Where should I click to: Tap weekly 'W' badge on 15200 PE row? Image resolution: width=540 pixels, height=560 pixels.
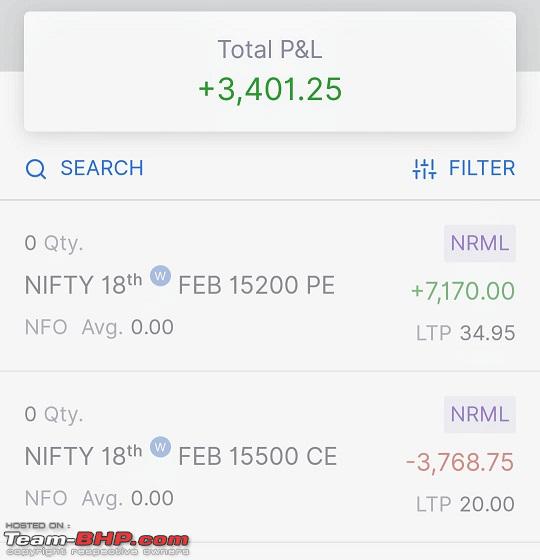pos(160,276)
